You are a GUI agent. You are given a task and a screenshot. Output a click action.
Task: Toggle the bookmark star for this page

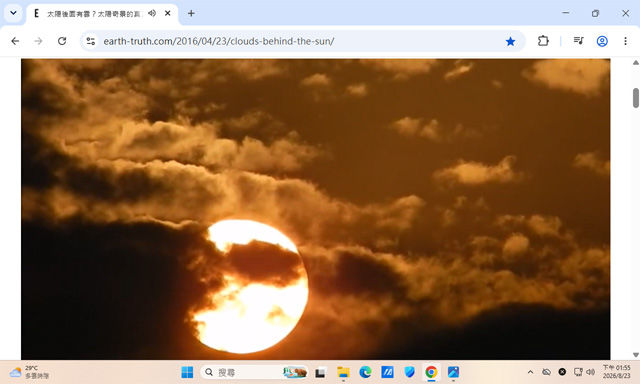(510, 41)
